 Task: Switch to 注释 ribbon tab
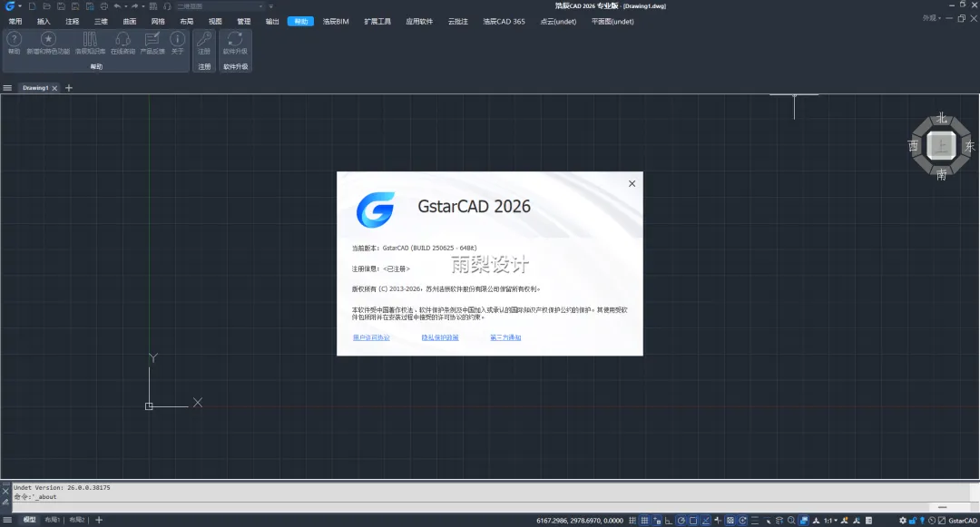pos(72,21)
